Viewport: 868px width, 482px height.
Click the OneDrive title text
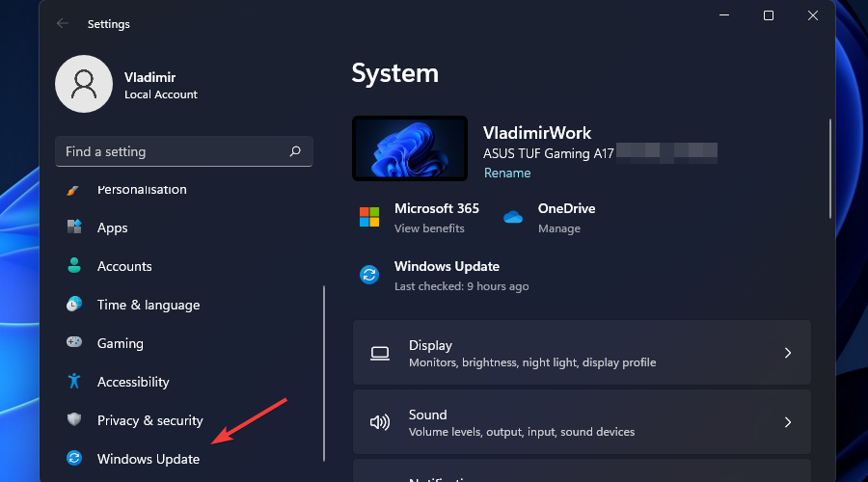coord(566,208)
